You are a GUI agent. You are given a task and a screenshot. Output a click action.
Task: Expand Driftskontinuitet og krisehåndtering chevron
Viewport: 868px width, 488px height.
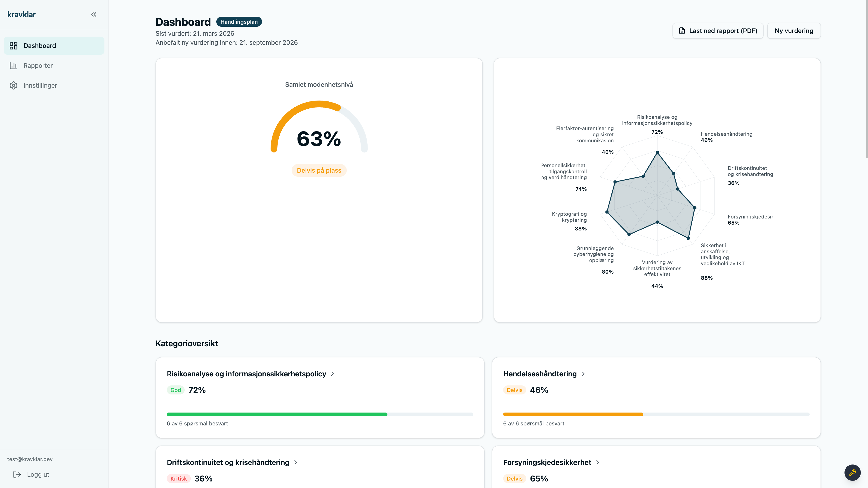(x=295, y=462)
